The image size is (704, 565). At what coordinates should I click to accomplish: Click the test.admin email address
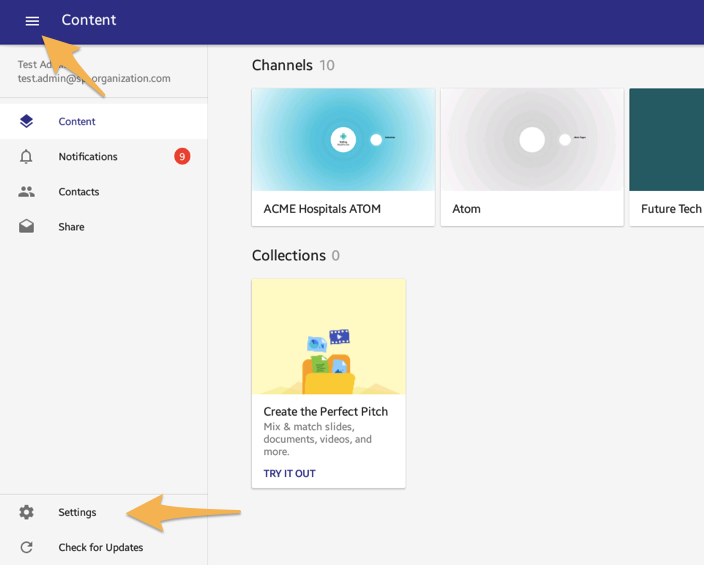tap(94, 79)
